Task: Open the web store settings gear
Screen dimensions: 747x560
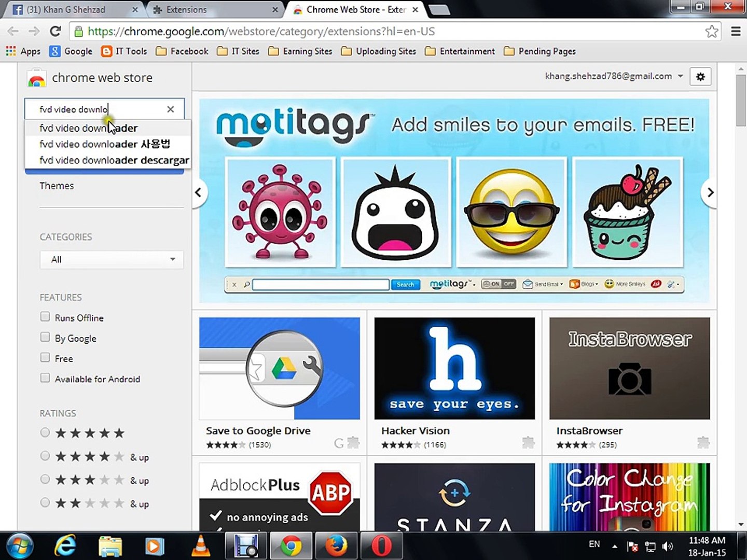Action: [x=700, y=77]
